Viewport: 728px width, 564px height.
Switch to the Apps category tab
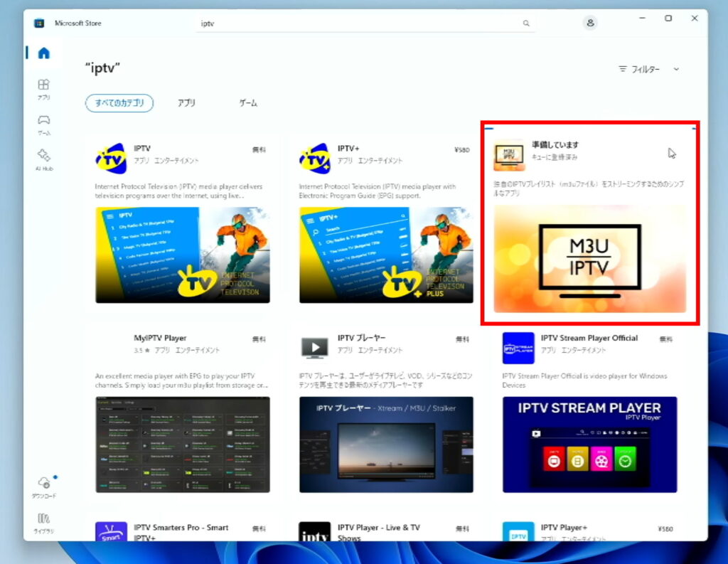click(x=186, y=103)
